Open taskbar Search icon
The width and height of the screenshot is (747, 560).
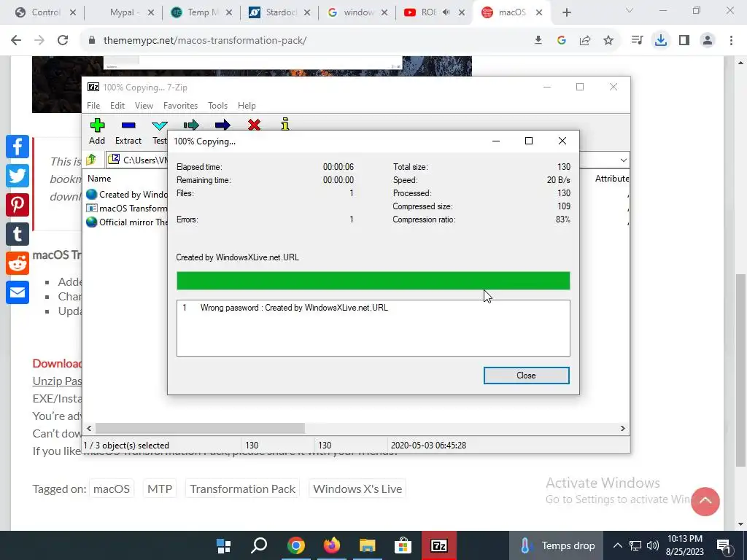coord(259,545)
